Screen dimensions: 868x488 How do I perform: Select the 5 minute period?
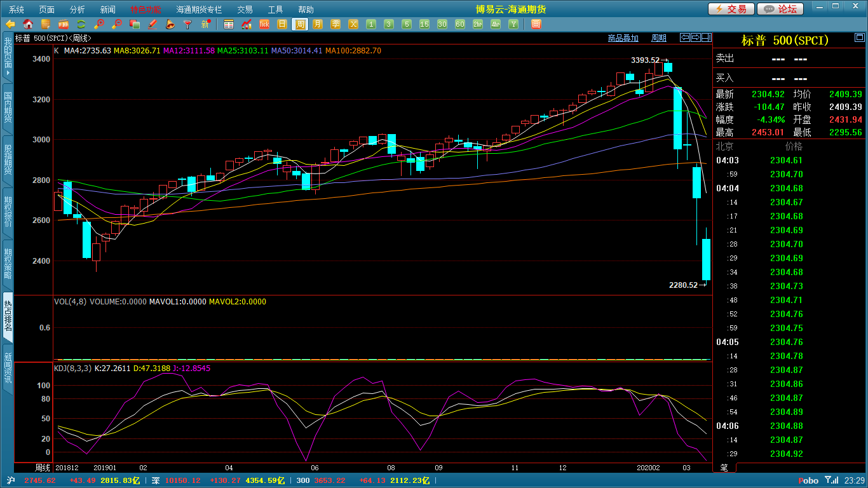coord(407,24)
